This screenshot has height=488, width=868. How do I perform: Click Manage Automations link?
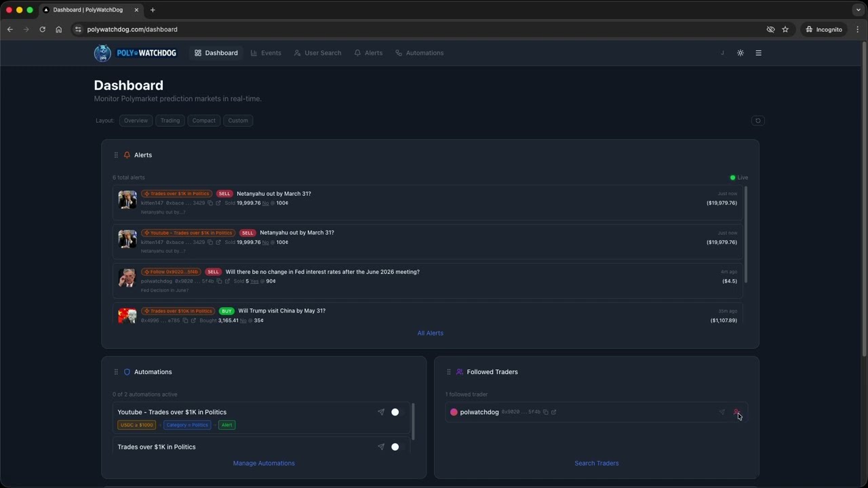pos(264,464)
